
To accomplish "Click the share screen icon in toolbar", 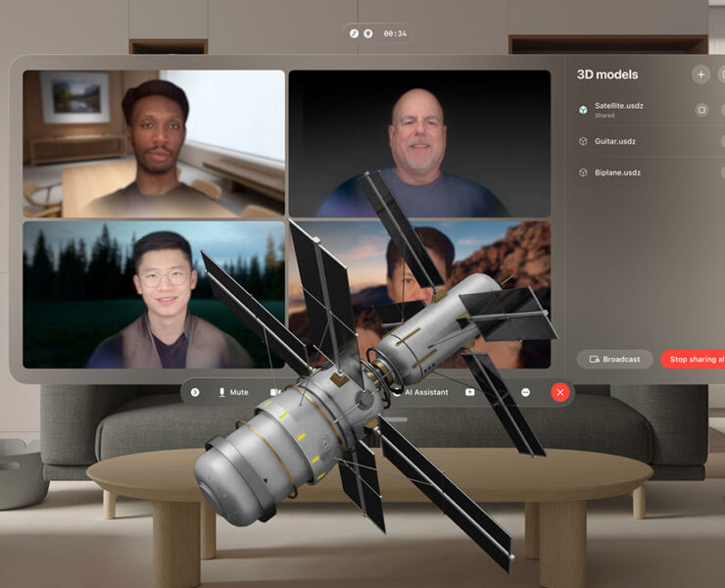I will [x=469, y=392].
